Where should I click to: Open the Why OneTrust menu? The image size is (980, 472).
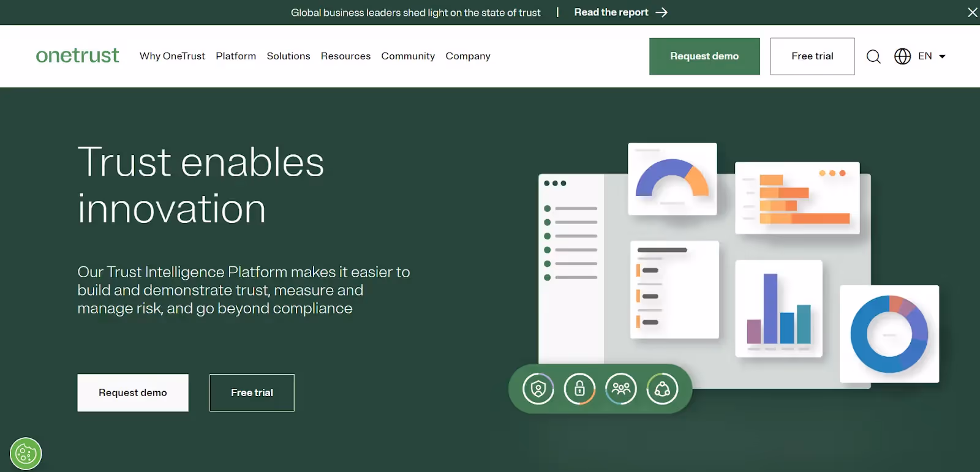click(x=172, y=56)
